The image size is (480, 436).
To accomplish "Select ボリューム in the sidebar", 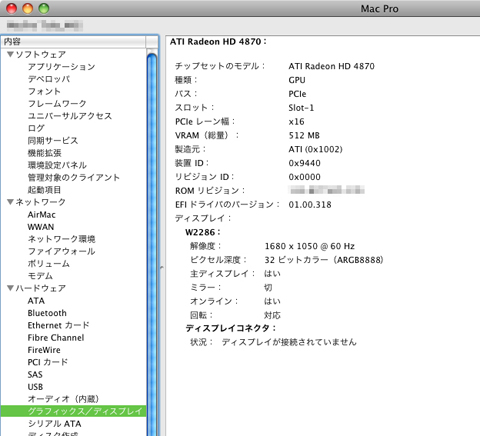I will point(49,264).
